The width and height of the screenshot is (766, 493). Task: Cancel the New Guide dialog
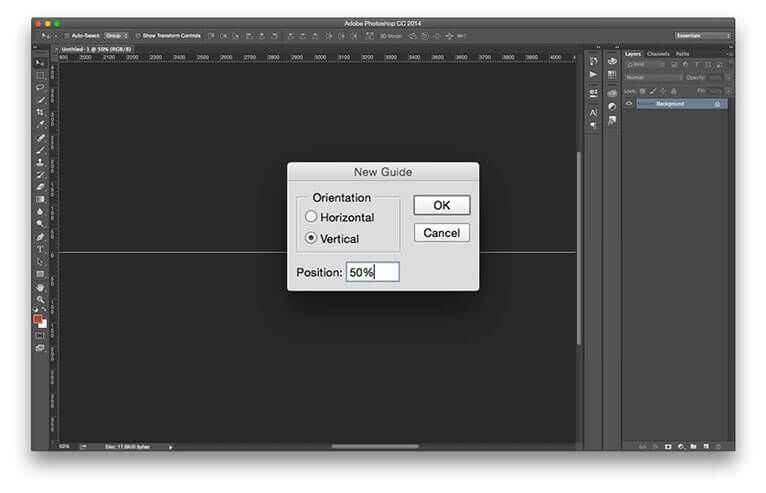coord(442,233)
